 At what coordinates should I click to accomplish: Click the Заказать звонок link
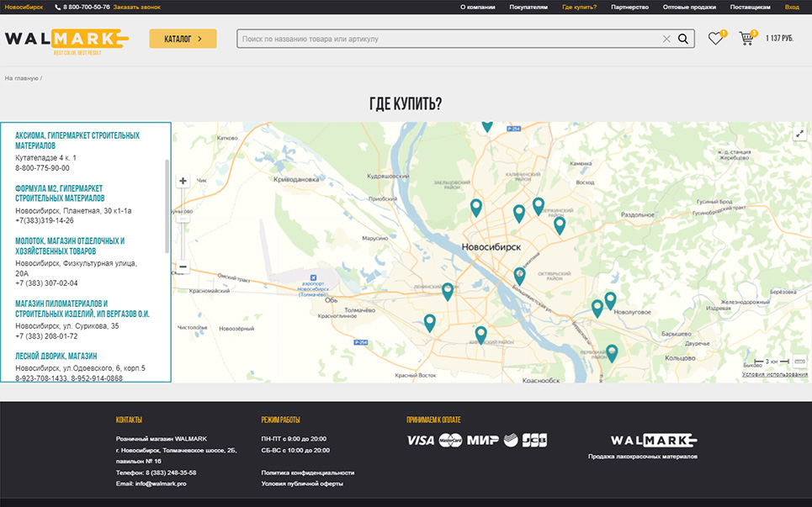coord(136,8)
